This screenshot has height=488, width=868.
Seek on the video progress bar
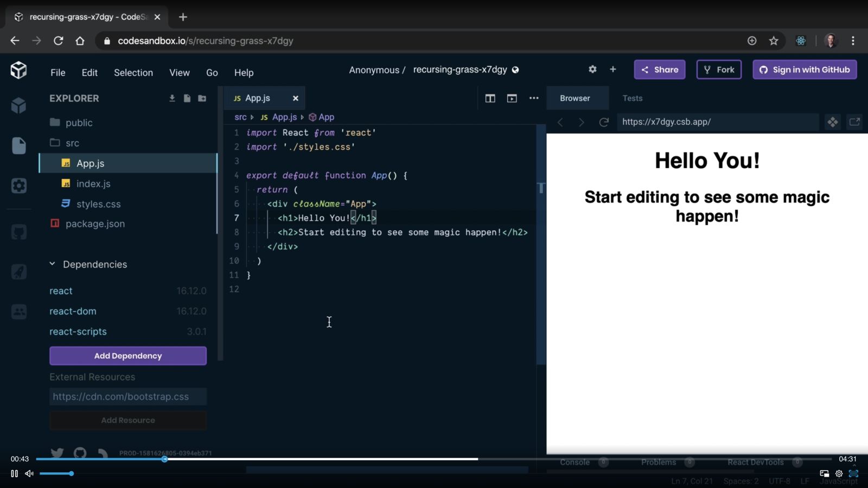434,459
